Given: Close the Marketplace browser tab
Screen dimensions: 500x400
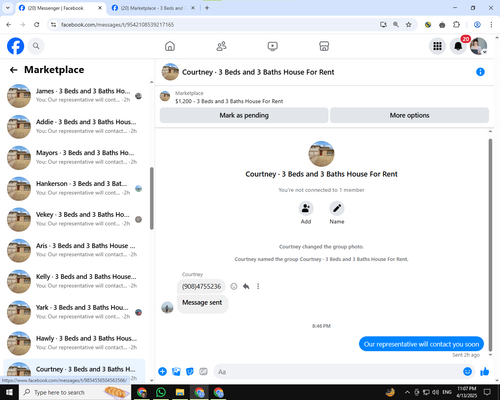Looking at the screenshot, I should pos(193,8).
